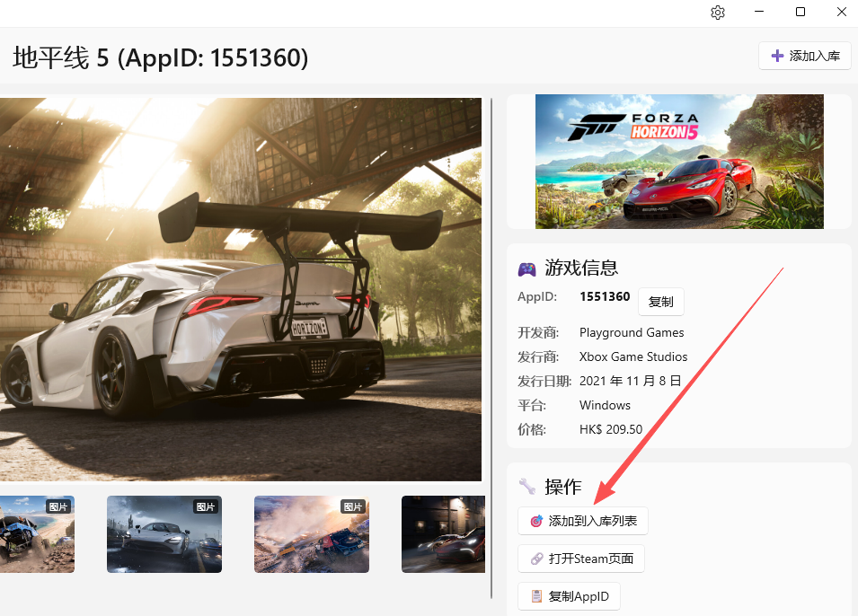Click the large white Supra screenshot
The height and width of the screenshot is (616, 858).
click(241, 289)
